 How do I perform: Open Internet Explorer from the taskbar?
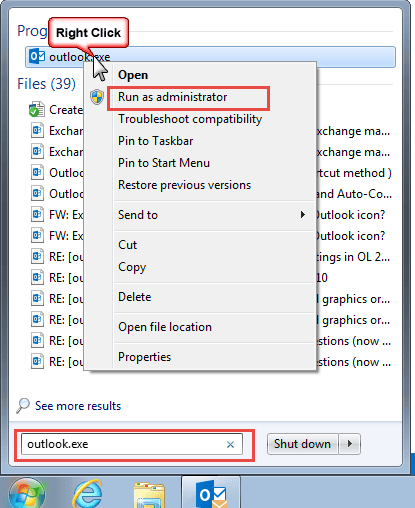88,494
